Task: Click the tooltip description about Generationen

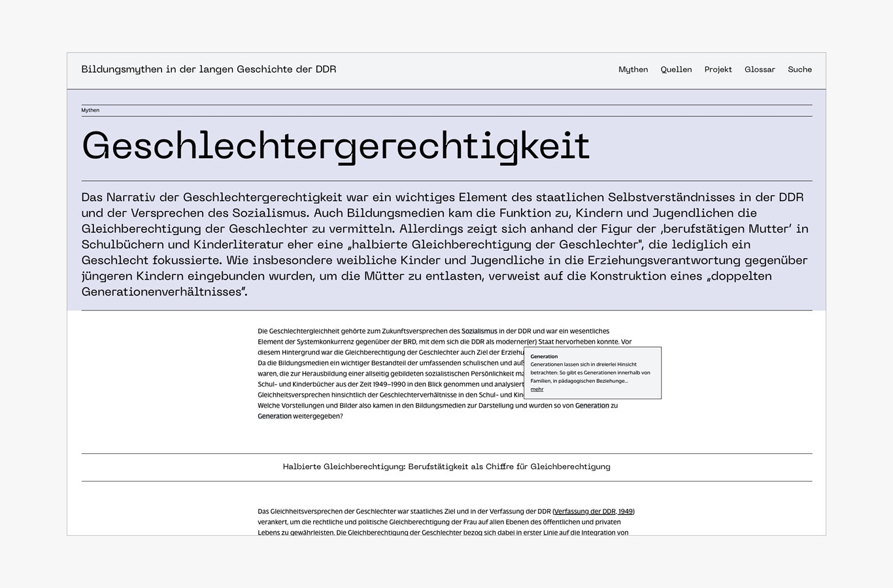Action: click(x=590, y=372)
